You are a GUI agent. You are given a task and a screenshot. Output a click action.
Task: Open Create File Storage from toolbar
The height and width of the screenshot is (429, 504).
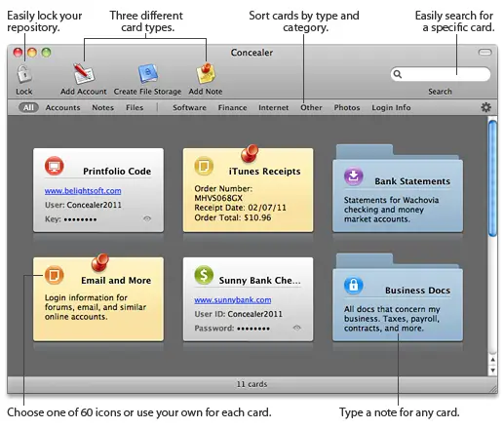148,74
